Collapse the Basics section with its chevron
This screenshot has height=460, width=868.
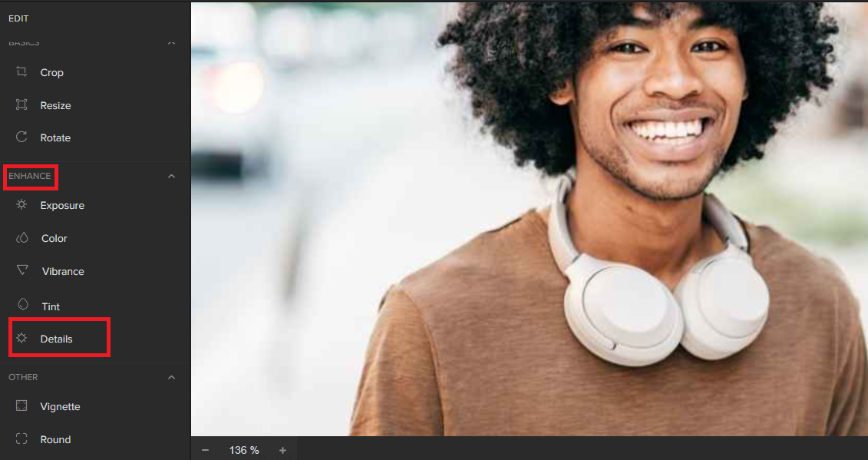171,43
